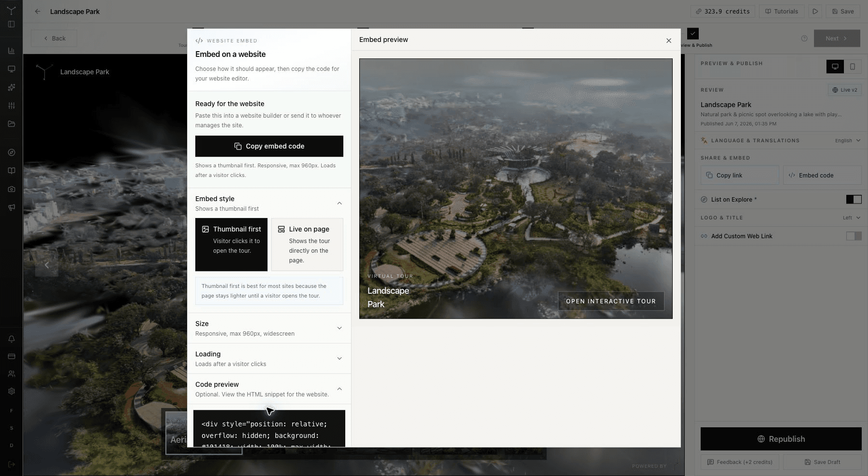This screenshot has height=476, width=868.
Task: Open the sparkles AI sidebar icon
Action: pos(11,87)
